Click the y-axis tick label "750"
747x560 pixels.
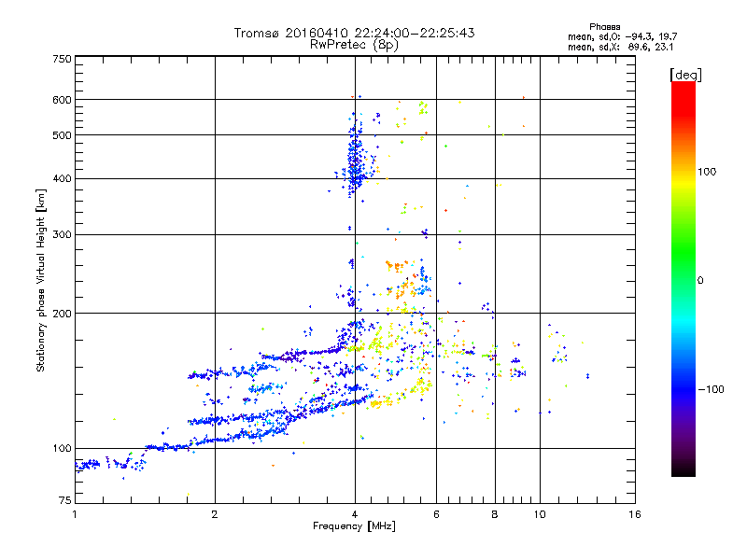click(62, 59)
